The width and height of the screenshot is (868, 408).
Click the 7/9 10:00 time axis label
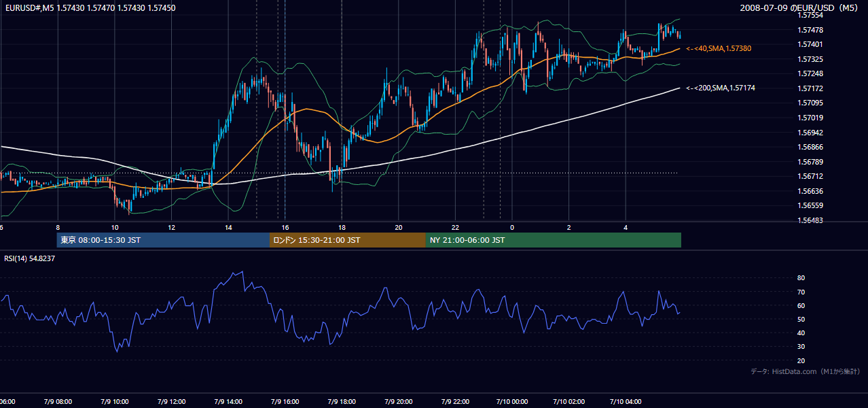pyautogui.click(x=114, y=401)
